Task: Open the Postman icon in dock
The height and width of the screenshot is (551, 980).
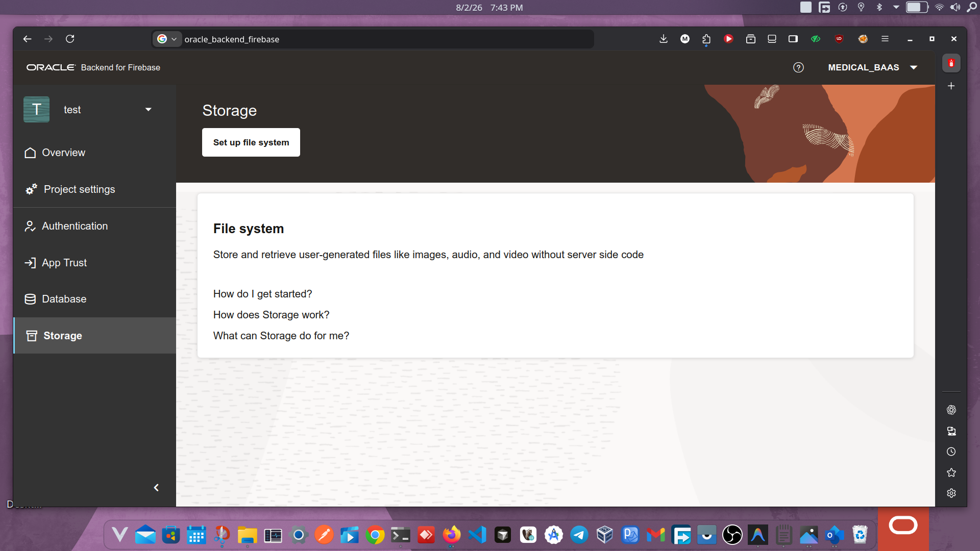Action: pos(324,535)
